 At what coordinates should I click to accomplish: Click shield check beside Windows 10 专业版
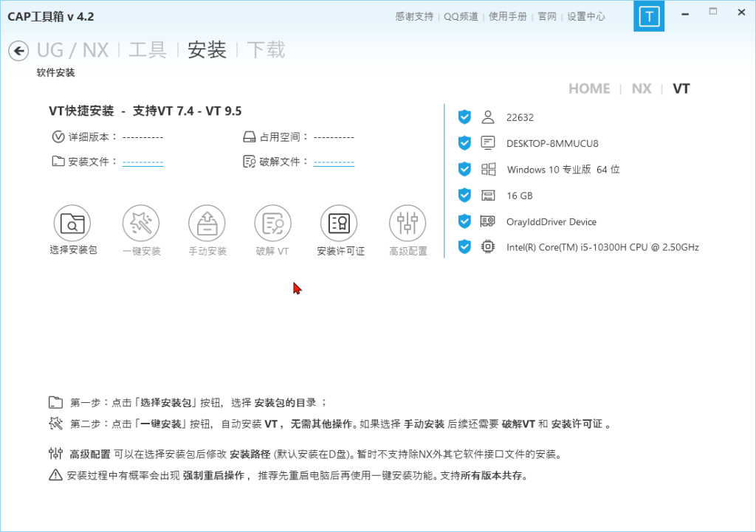[x=464, y=169]
